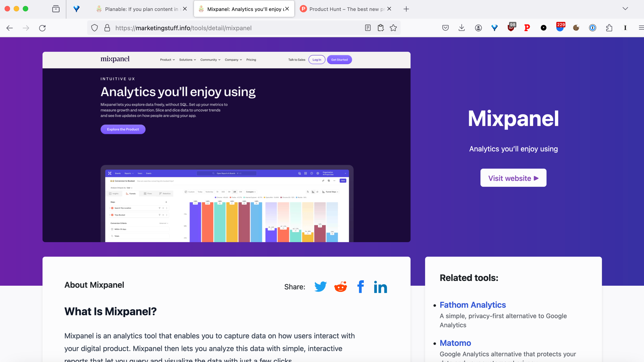
Task: Share on LinkedIn
Action: coord(380,287)
